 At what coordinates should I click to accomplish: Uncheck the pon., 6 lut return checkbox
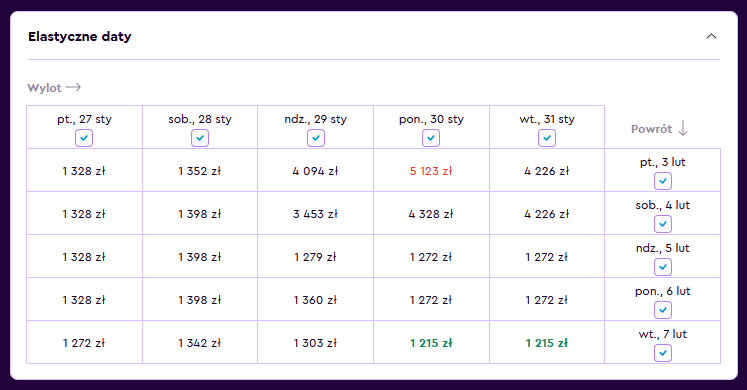[x=663, y=310]
